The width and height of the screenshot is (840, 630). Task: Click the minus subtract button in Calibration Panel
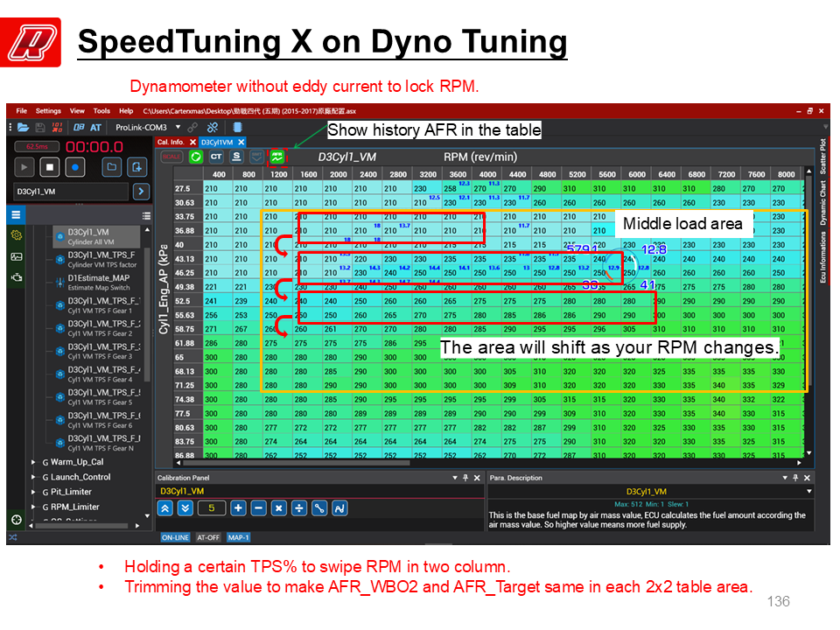(x=259, y=507)
